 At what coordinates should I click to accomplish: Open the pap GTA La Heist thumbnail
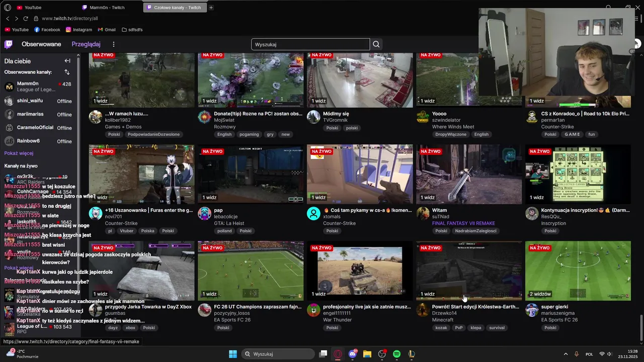coord(251,174)
